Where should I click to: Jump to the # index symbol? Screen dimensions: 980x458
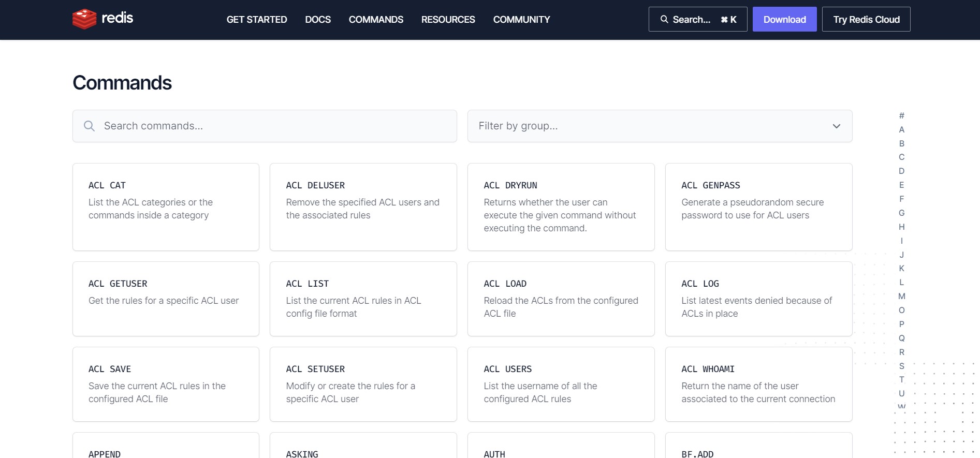pyautogui.click(x=901, y=116)
